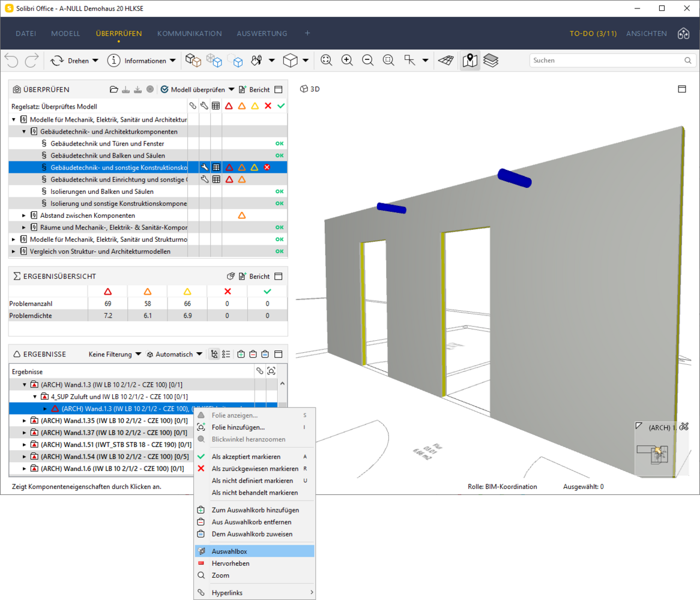Screen dimensions: 700x600
Task: Toggle accepted green check filter in ruleset header
Action: (x=281, y=106)
